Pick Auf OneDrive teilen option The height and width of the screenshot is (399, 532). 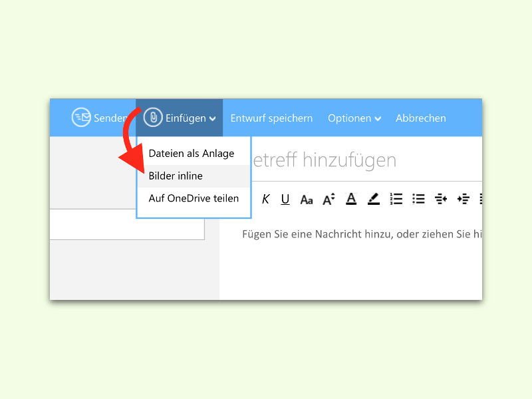pyautogui.click(x=194, y=198)
